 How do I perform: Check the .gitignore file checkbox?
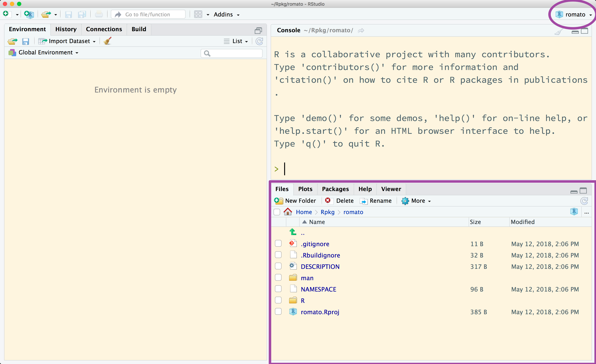point(278,243)
